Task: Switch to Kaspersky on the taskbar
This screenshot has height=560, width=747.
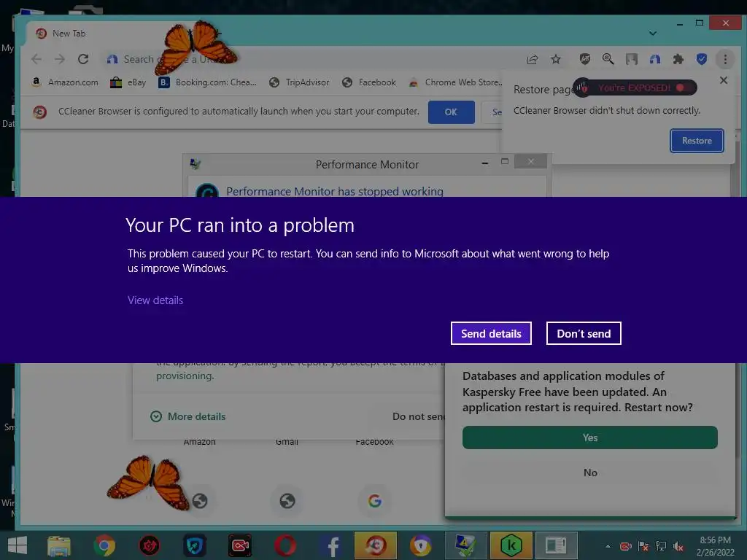Action: [511, 545]
